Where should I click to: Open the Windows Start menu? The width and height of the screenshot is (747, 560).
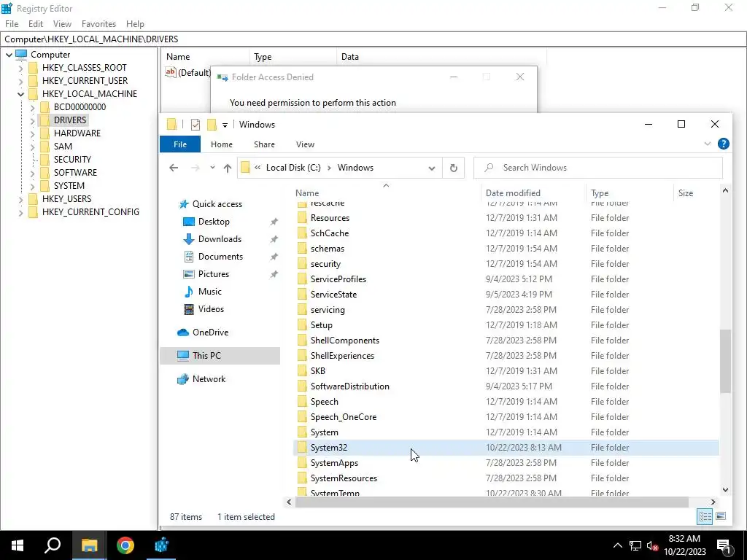click(18, 545)
